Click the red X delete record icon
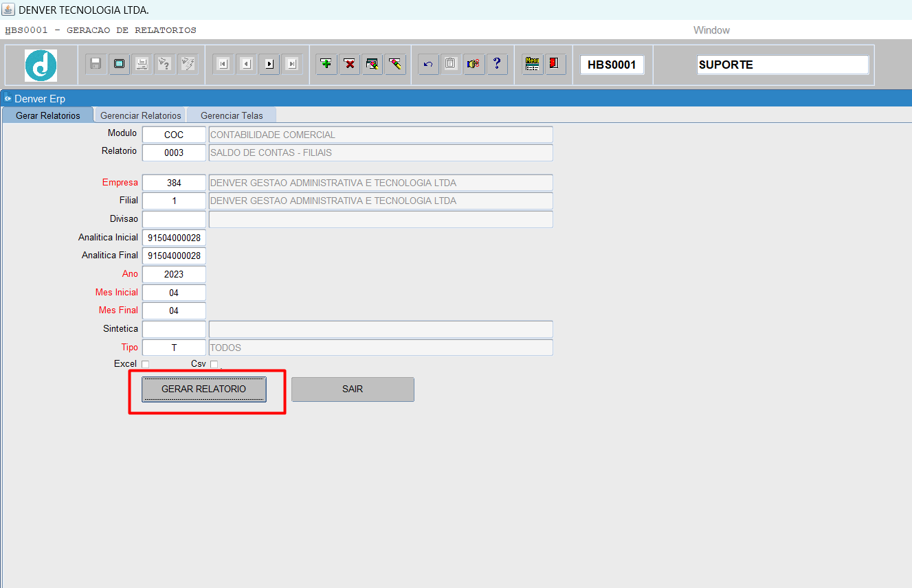Screen dimensions: 912x588 coord(350,64)
